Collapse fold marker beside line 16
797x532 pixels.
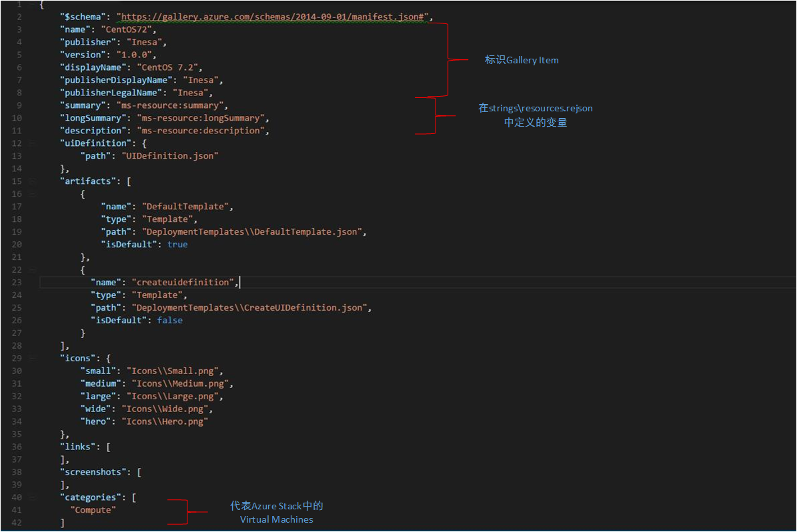[32, 194]
